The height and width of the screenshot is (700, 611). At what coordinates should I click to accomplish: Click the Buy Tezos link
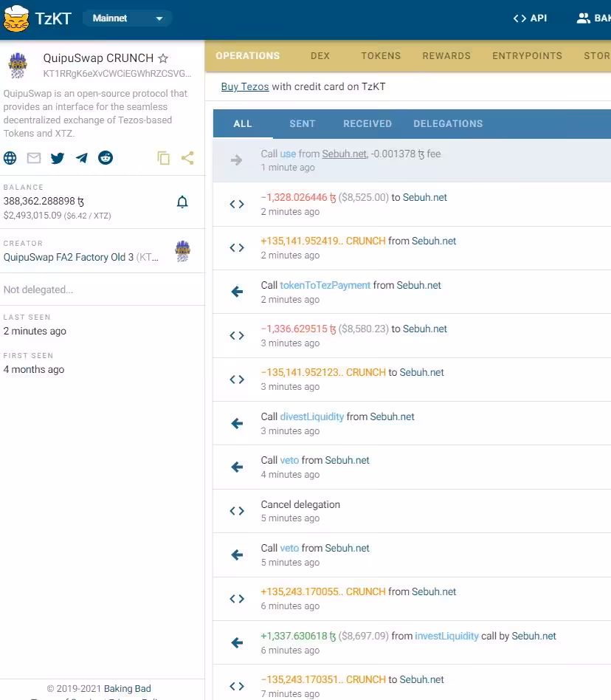tap(245, 86)
